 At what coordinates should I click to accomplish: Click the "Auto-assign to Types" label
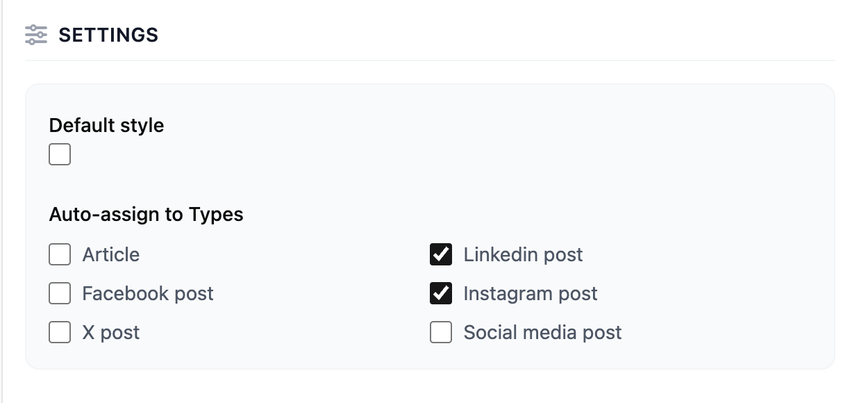click(x=146, y=215)
